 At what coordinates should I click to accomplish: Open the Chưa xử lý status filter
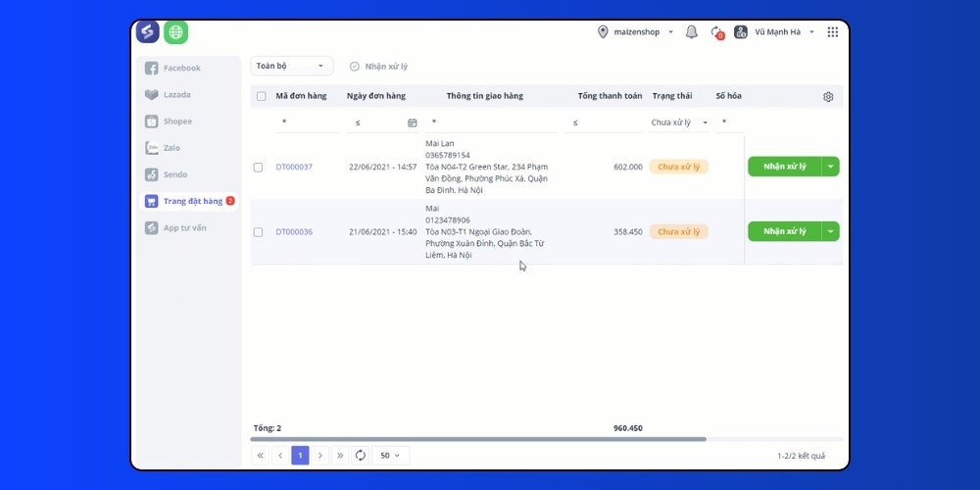[x=680, y=123]
